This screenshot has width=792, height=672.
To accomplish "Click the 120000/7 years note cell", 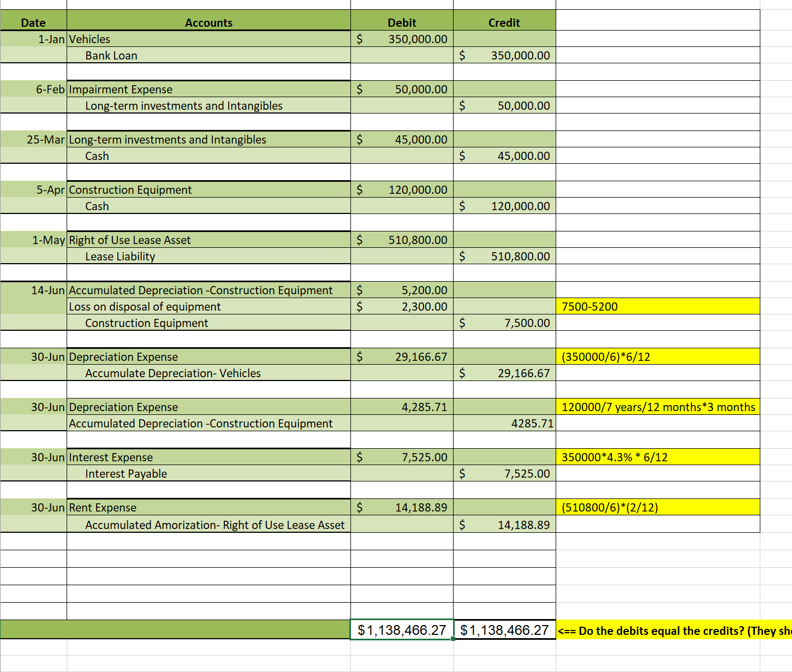I will pyautogui.click(x=658, y=407).
